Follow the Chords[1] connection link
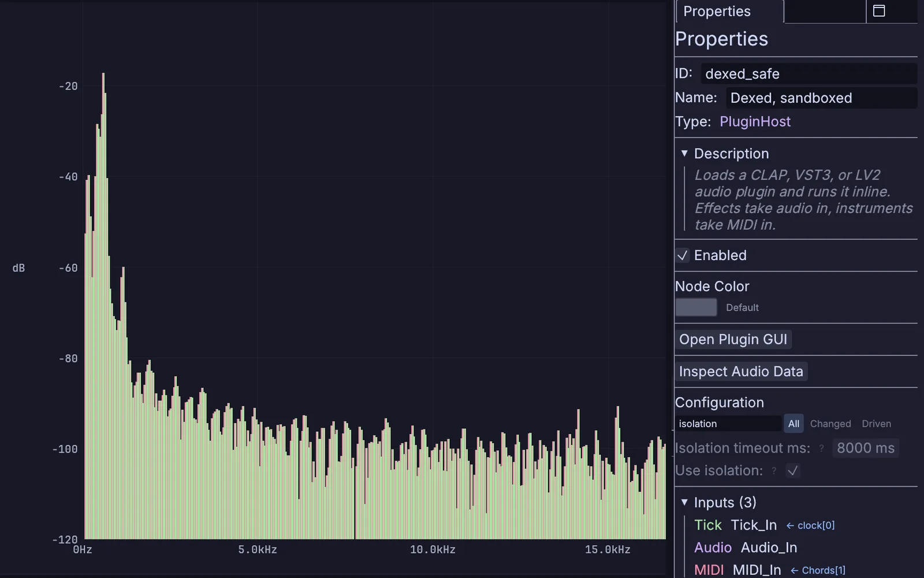Image resolution: width=924 pixels, height=578 pixels. 818,570
